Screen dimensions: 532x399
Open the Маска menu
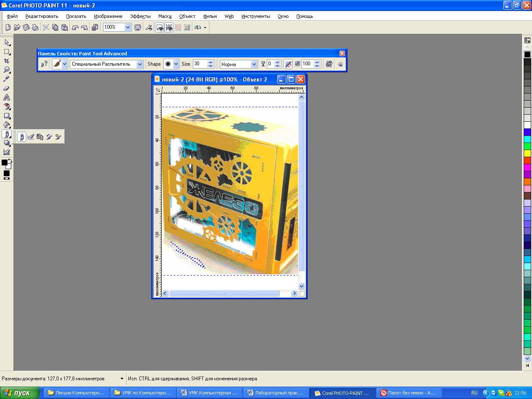165,16
